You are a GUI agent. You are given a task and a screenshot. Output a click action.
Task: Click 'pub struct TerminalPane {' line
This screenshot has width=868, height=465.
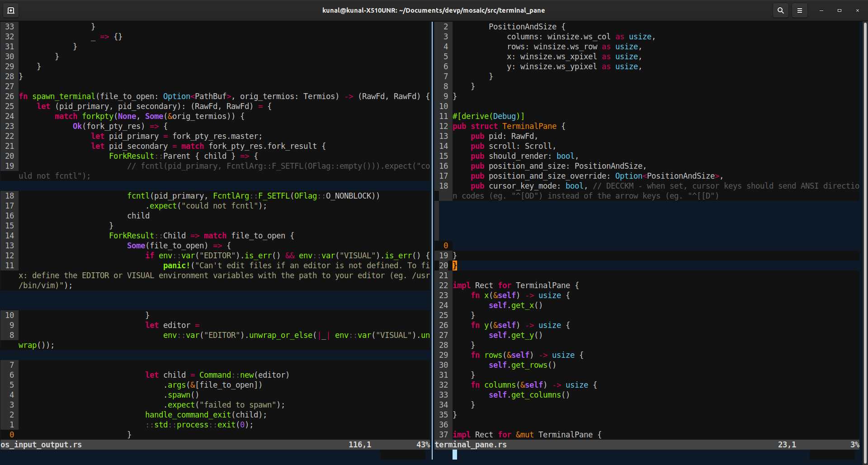(509, 126)
